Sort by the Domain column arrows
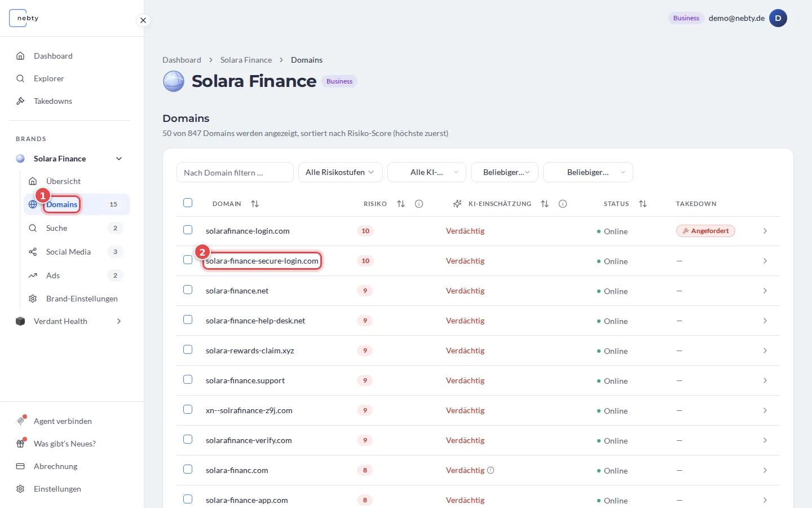This screenshot has height=508, width=812. pyautogui.click(x=255, y=204)
